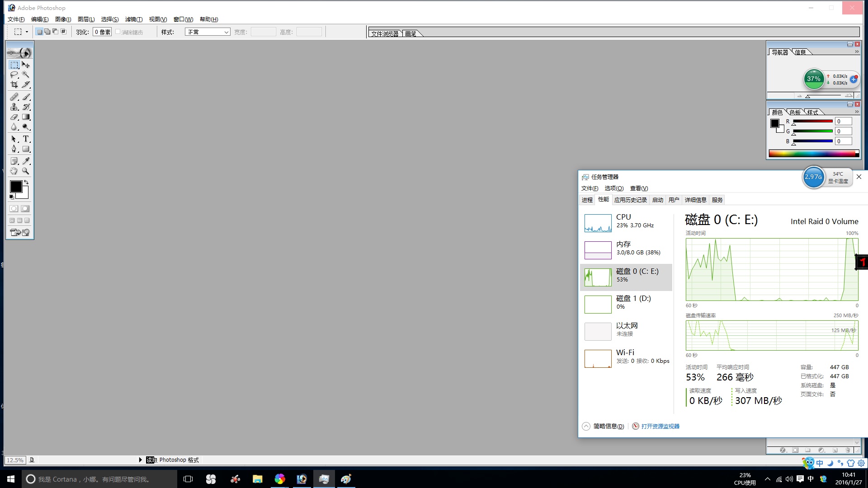Click Jump to ImageReady button in toolbox
The height and width of the screenshot is (488, 868).
pos(20,232)
